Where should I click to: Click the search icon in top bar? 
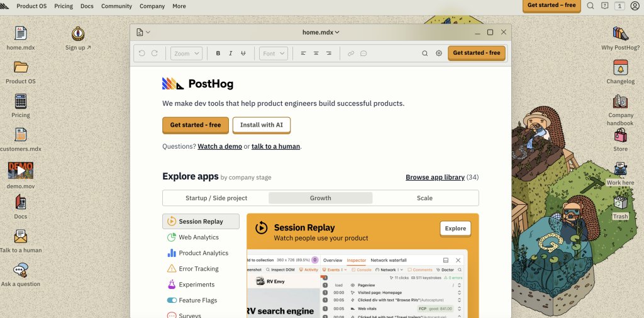(590, 6)
